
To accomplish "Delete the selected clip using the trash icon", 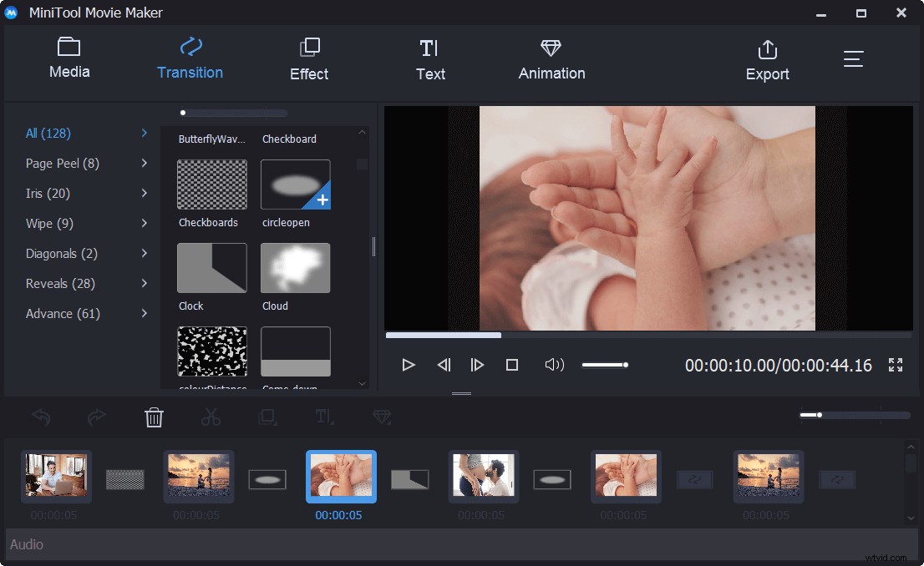I will point(154,417).
